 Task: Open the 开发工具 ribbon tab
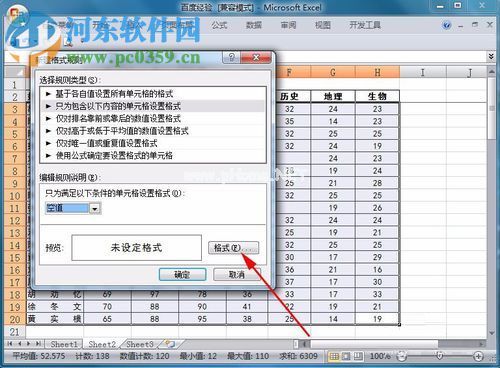365,25
